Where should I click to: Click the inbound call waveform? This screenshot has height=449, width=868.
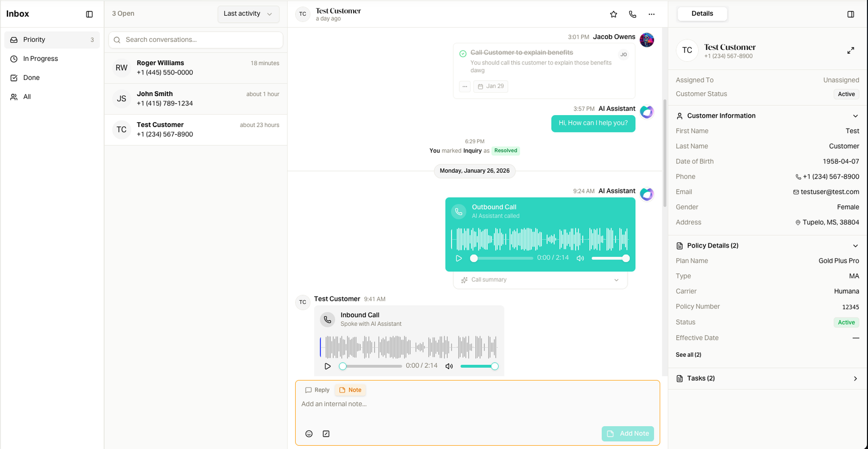tap(409, 347)
